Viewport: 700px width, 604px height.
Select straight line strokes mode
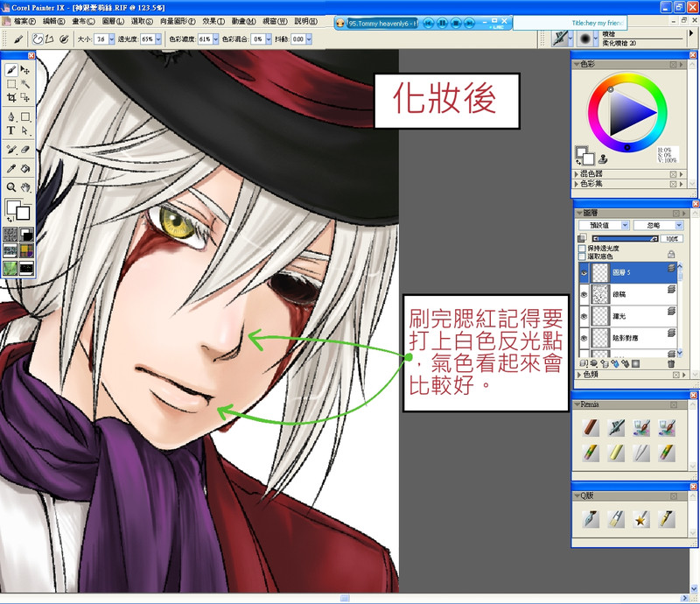point(49,39)
